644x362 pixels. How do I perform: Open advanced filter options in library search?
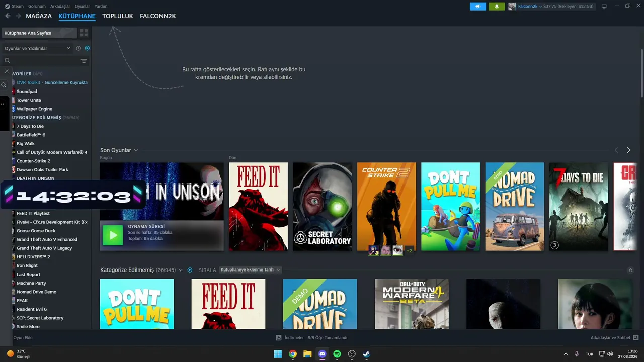(84, 61)
